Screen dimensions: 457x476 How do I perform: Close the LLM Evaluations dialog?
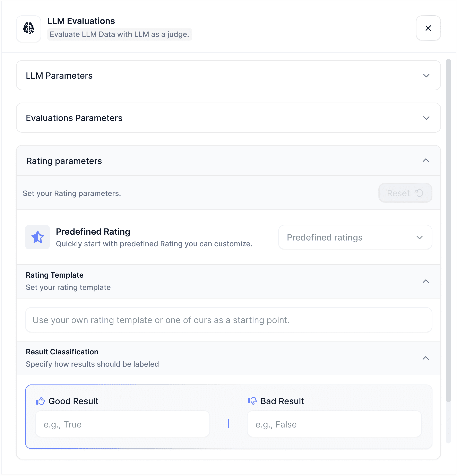click(428, 28)
